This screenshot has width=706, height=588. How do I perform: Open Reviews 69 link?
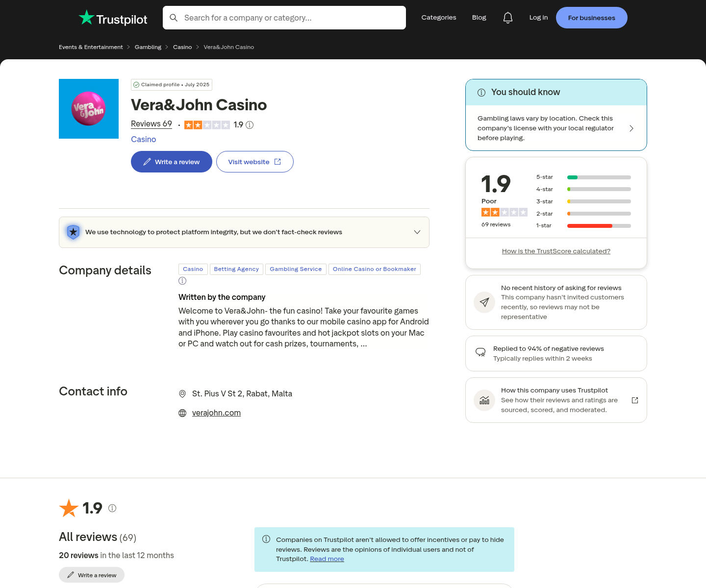click(x=151, y=124)
